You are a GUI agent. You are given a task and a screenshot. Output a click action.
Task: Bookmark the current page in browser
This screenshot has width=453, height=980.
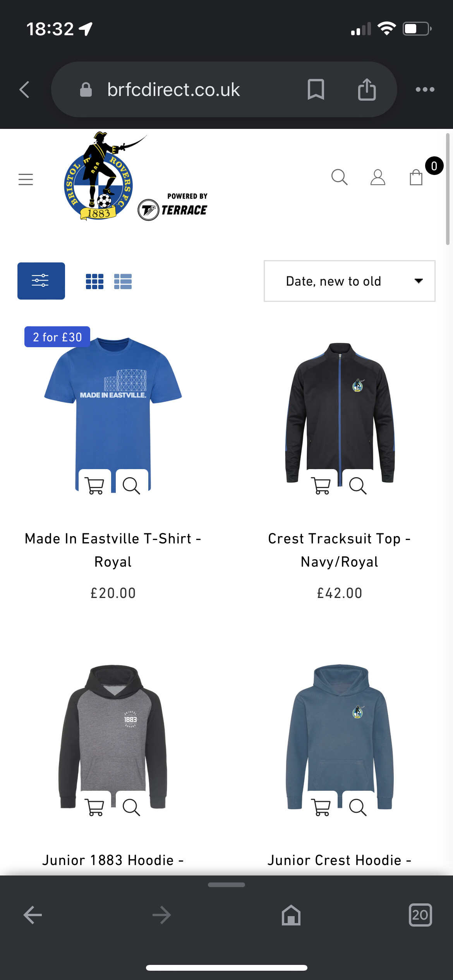click(316, 89)
